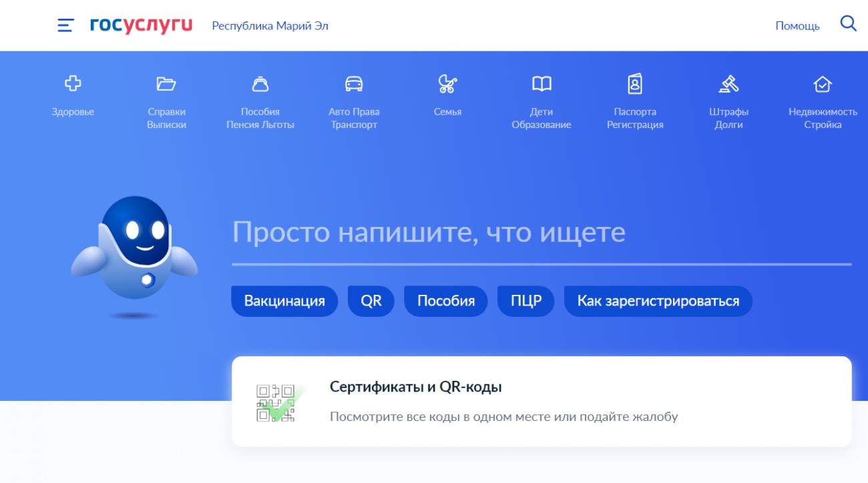This screenshot has width=868, height=483.
Task: Open the Помощь help link
Action: point(797,26)
